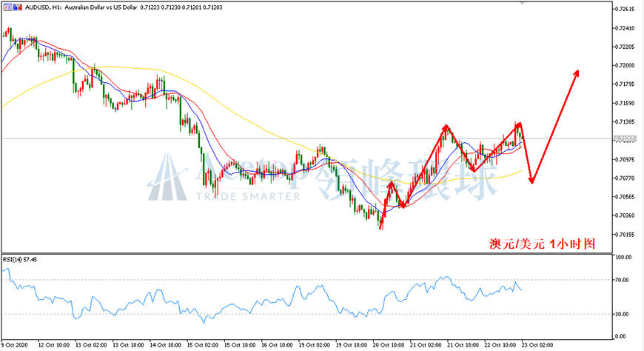Screen dimensions: 644x351
Task: Click the 0.70770 price axis label
Action: pyautogui.click(x=625, y=178)
